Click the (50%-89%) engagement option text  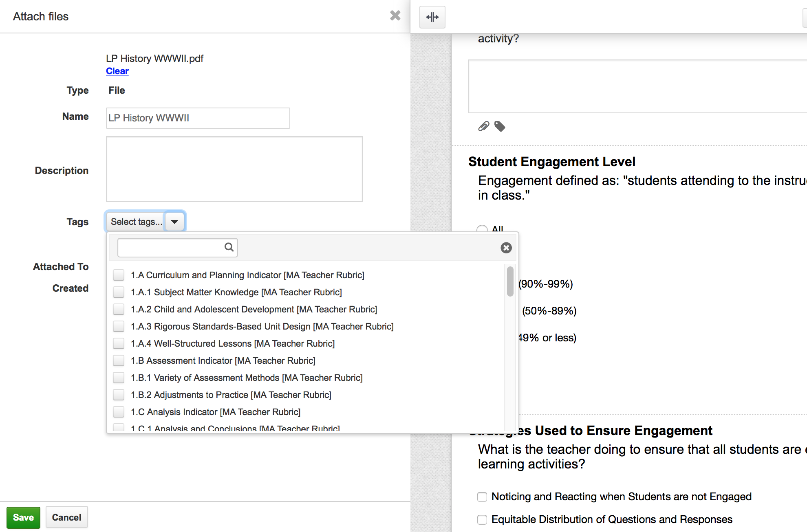[549, 311]
